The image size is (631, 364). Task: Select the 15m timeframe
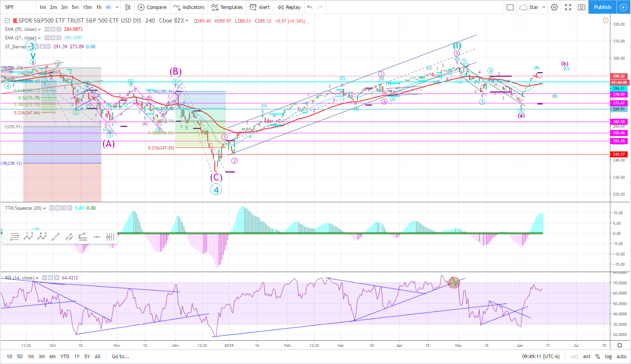point(87,7)
